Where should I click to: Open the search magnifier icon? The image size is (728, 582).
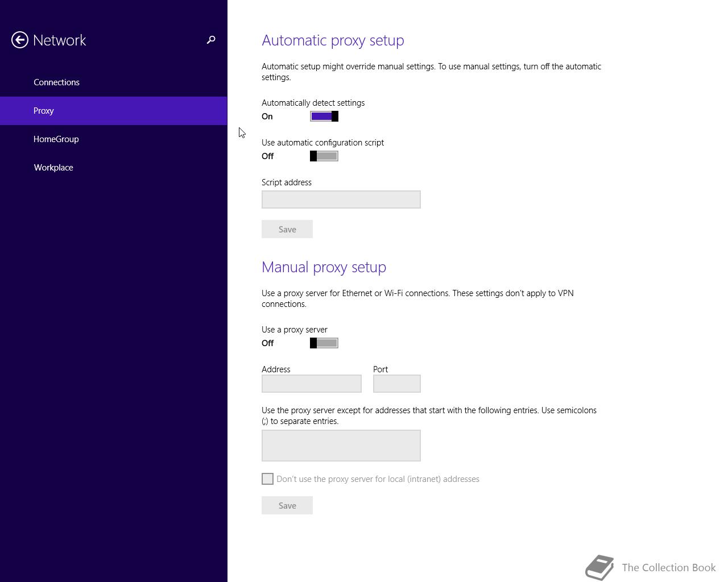pyautogui.click(x=211, y=40)
